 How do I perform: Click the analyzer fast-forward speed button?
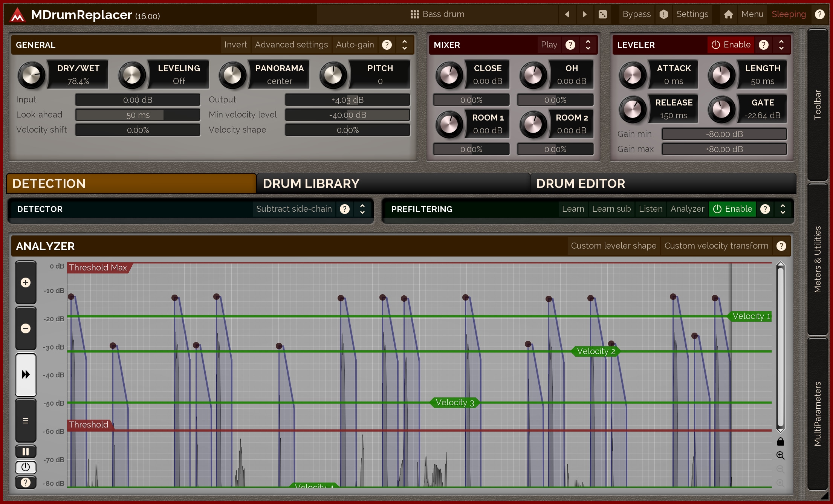click(x=26, y=374)
